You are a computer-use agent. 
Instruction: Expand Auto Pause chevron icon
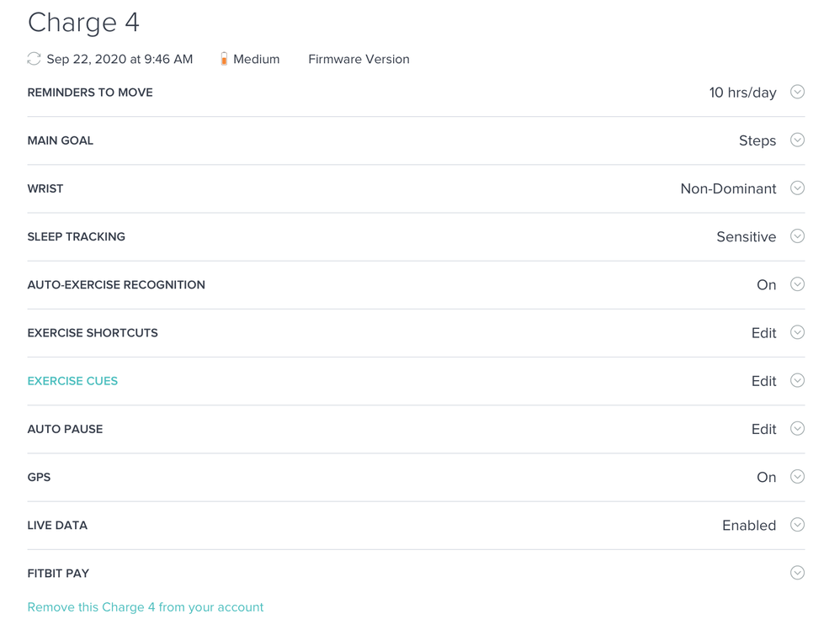click(x=797, y=429)
